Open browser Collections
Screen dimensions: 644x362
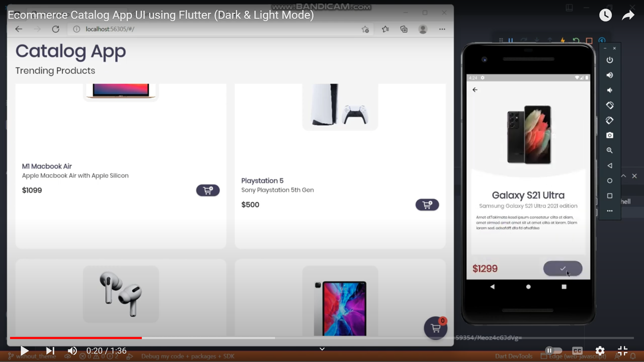[x=404, y=29]
